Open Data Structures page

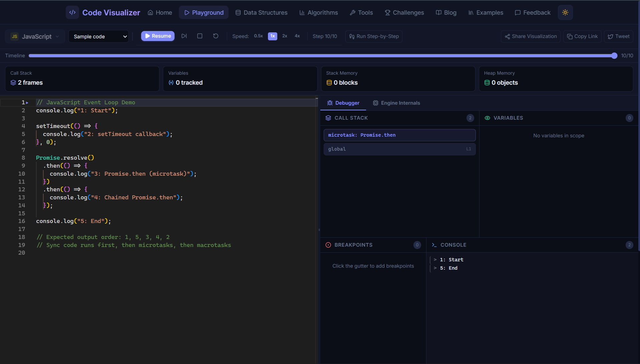point(261,12)
